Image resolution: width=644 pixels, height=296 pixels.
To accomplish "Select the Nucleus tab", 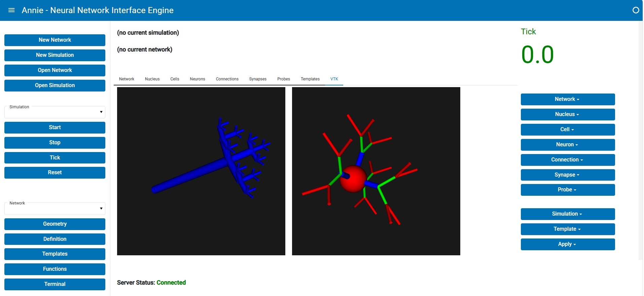I will [x=152, y=79].
